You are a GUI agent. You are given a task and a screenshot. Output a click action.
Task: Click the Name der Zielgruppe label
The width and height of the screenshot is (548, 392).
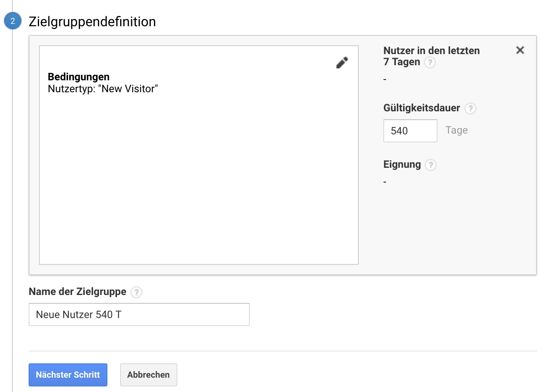[78, 291]
